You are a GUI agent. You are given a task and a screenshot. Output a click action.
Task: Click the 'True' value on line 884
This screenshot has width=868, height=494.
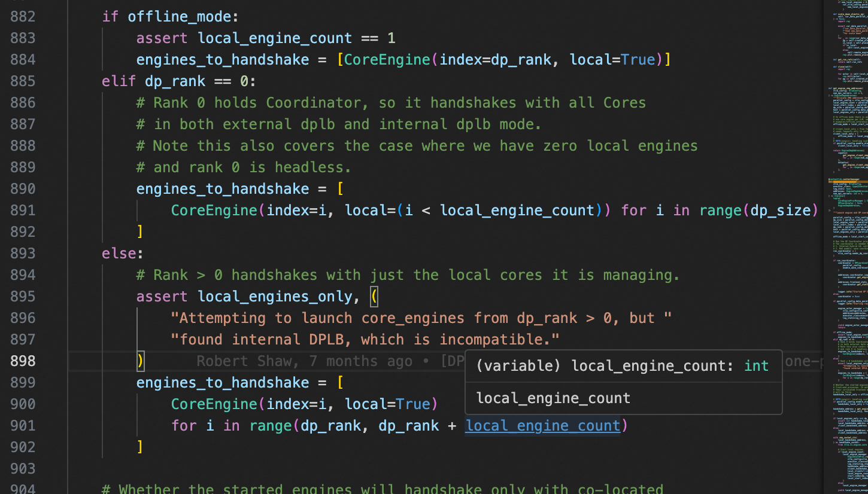(638, 59)
